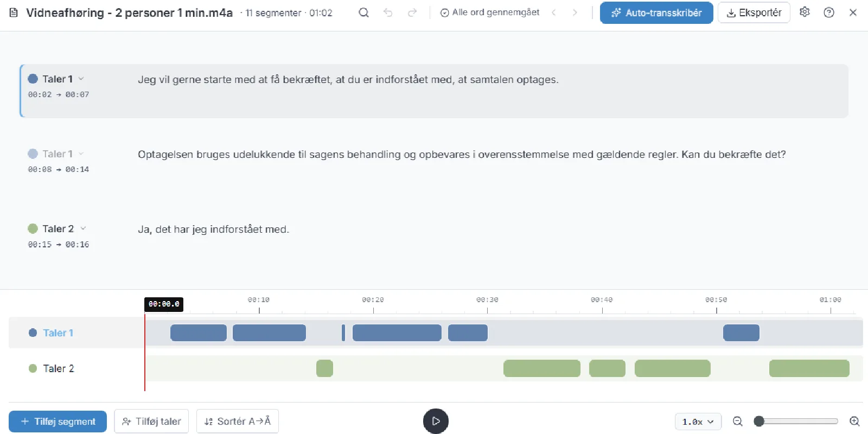This screenshot has height=434, width=868.
Task: Select Taler 2 block at 00:40
Action: pyautogui.click(x=607, y=368)
